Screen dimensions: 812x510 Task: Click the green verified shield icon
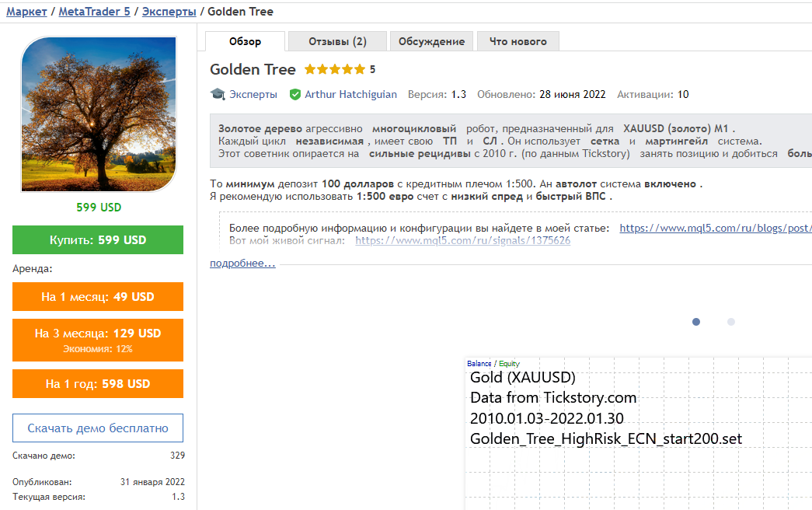295,94
